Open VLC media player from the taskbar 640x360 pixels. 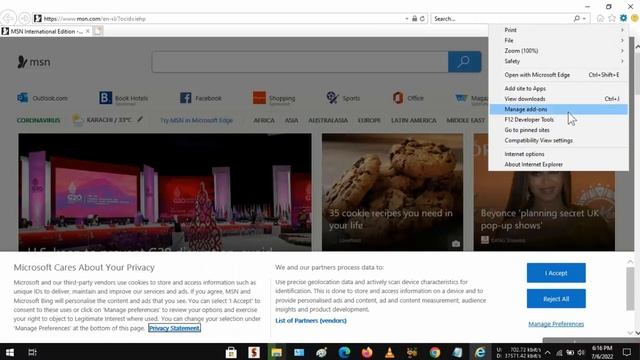[389, 352]
